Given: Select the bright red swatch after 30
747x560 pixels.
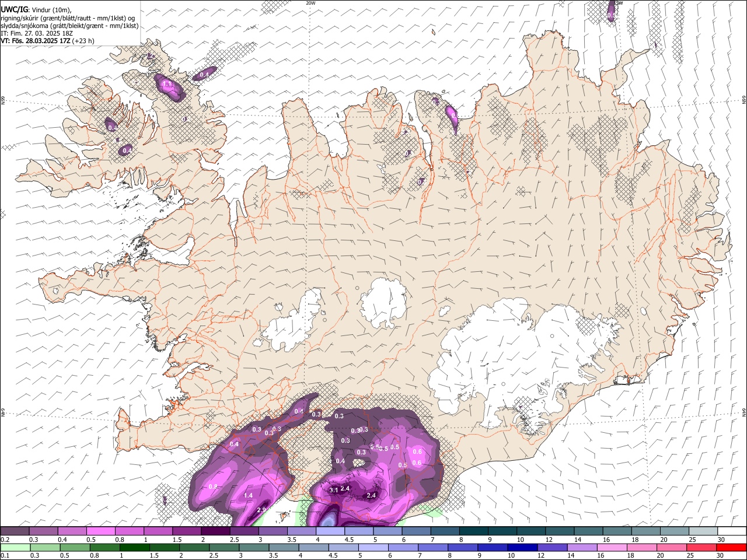Looking at the screenshot, I should pos(731,547).
